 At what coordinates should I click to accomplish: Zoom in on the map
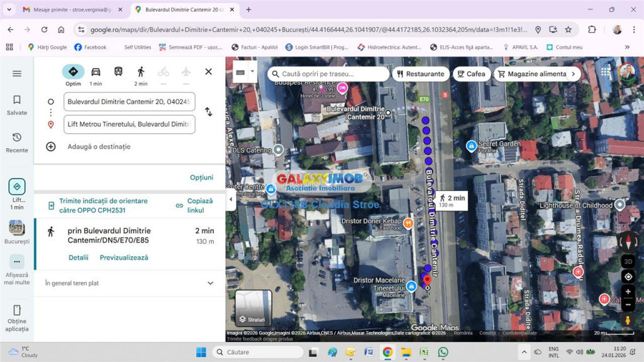coord(628,292)
